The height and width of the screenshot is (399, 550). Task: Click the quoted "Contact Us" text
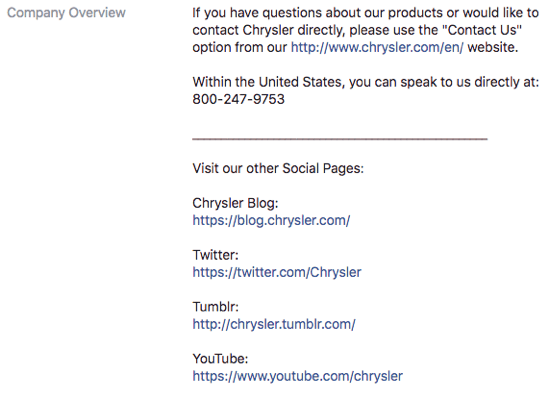click(x=482, y=30)
